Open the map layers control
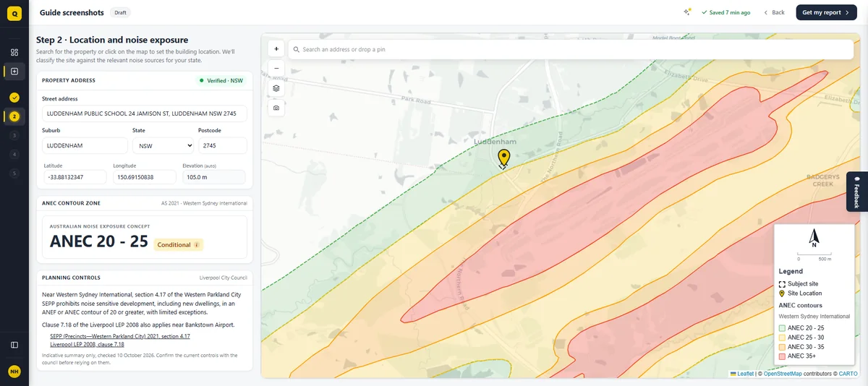The height and width of the screenshot is (386, 868). (276, 88)
